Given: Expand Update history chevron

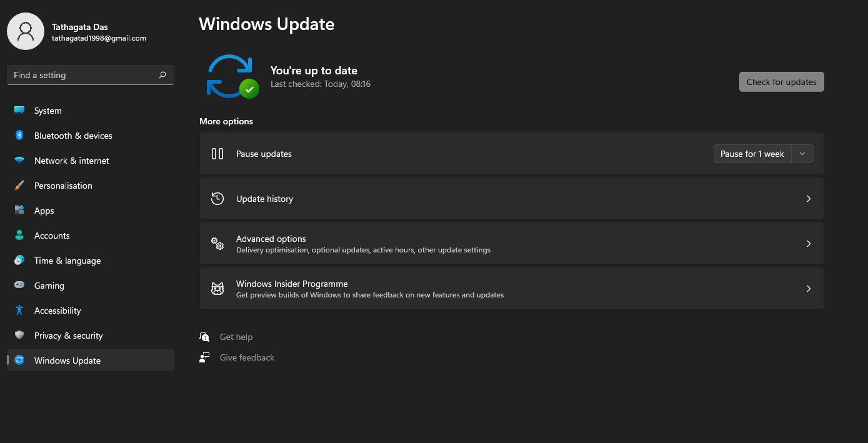Looking at the screenshot, I should pos(809,199).
